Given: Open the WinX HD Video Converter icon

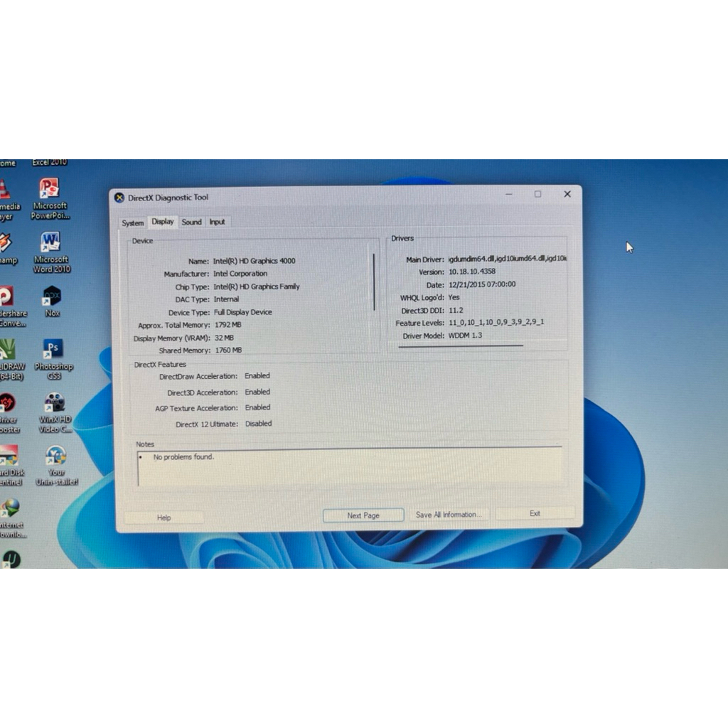Looking at the screenshot, I should [x=55, y=412].
